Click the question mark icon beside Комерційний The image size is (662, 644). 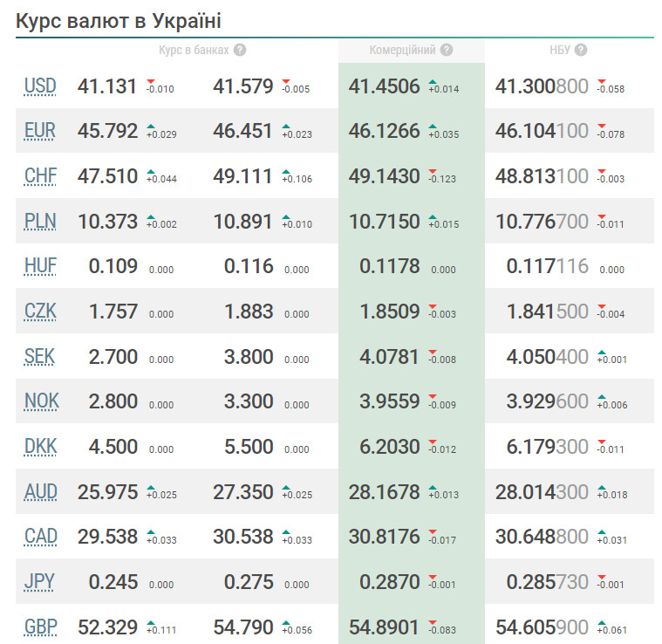(447, 51)
